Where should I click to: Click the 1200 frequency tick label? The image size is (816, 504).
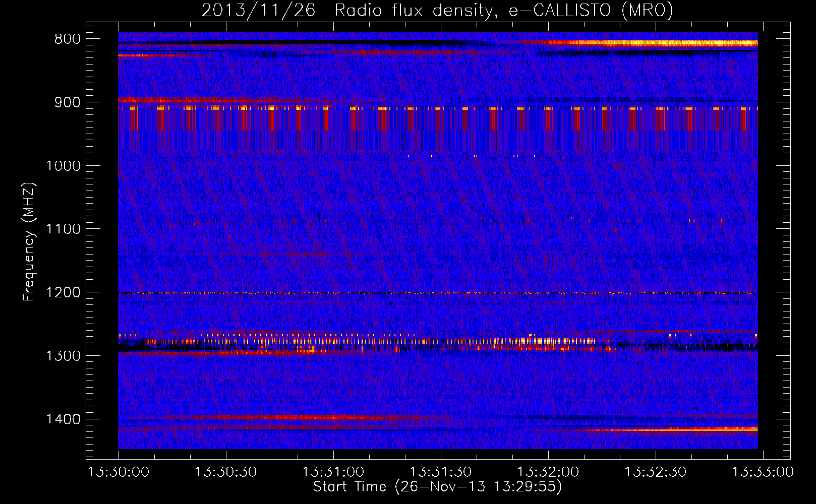pyautogui.click(x=63, y=293)
